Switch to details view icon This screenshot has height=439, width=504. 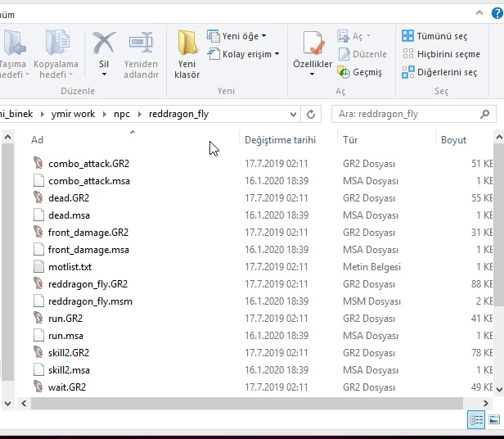point(476,419)
